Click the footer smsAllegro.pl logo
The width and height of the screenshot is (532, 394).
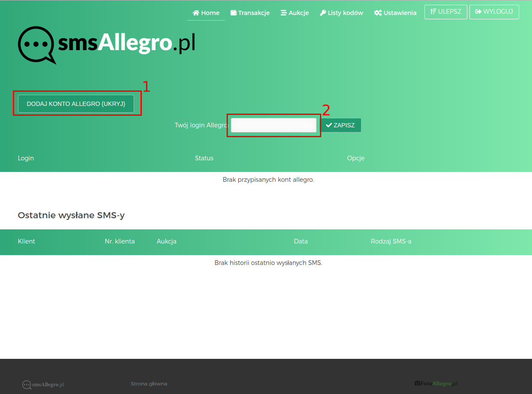[x=43, y=385]
